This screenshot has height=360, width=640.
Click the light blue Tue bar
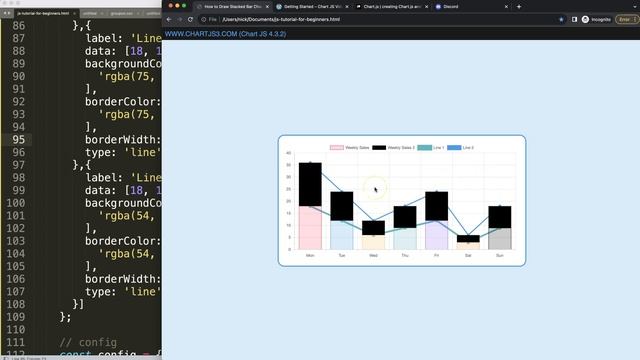[342, 235]
